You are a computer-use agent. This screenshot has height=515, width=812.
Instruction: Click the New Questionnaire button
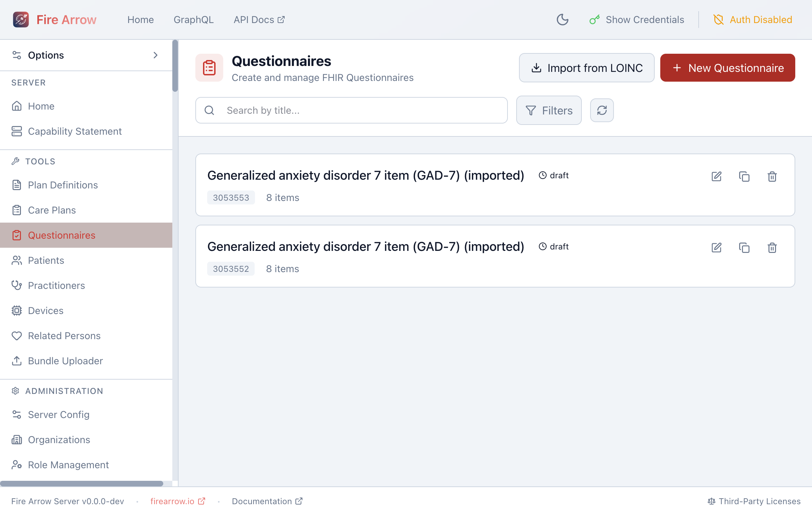[x=727, y=68]
